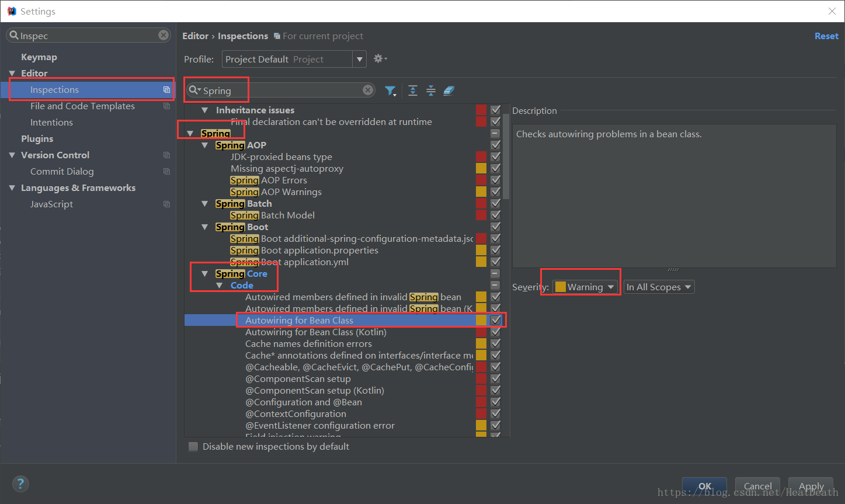Screen dimensions: 845x504
Task: Open JavaScript settings page
Action: tap(51, 204)
